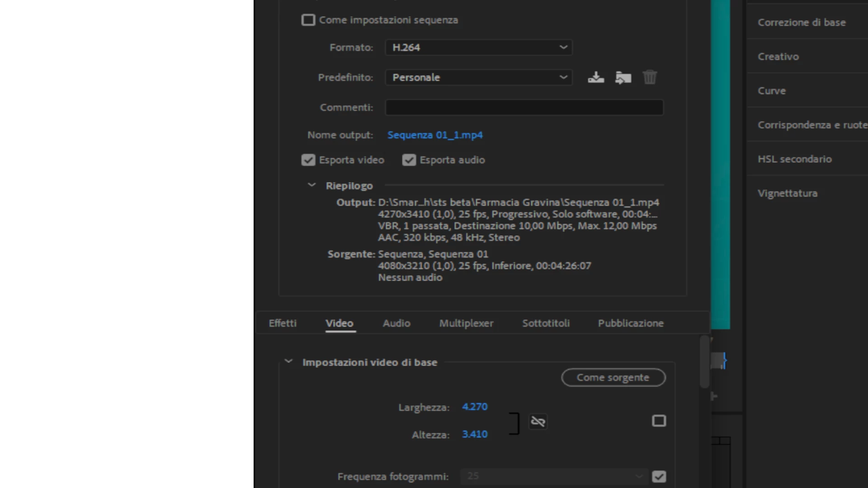This screenshot has height=488, width=868.
Task: Collapse the Riepilogo section
Action: pos(311,185)
